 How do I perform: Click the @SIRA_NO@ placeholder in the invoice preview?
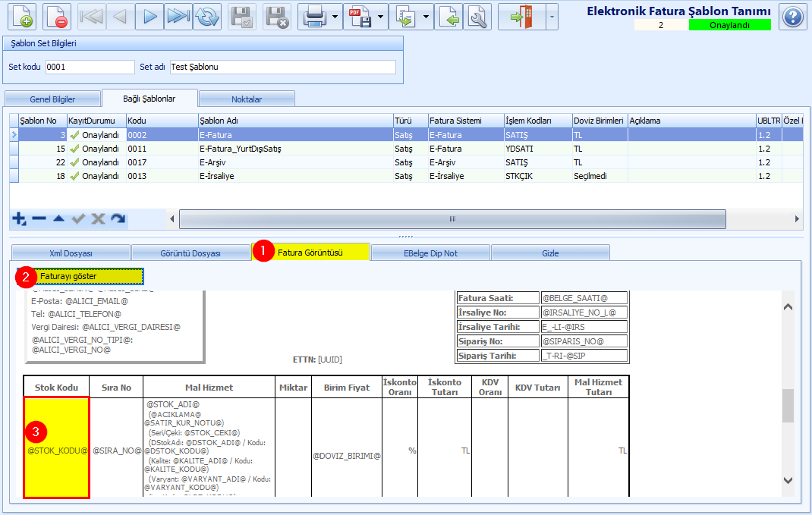tap(117, 451)
